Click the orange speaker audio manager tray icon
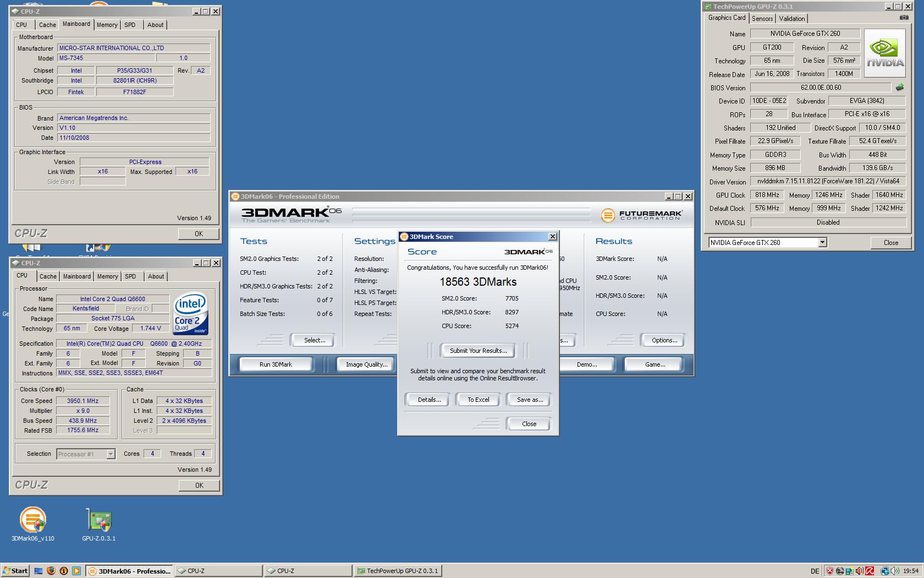The image size is (924, 578). (x=860, y=571)
